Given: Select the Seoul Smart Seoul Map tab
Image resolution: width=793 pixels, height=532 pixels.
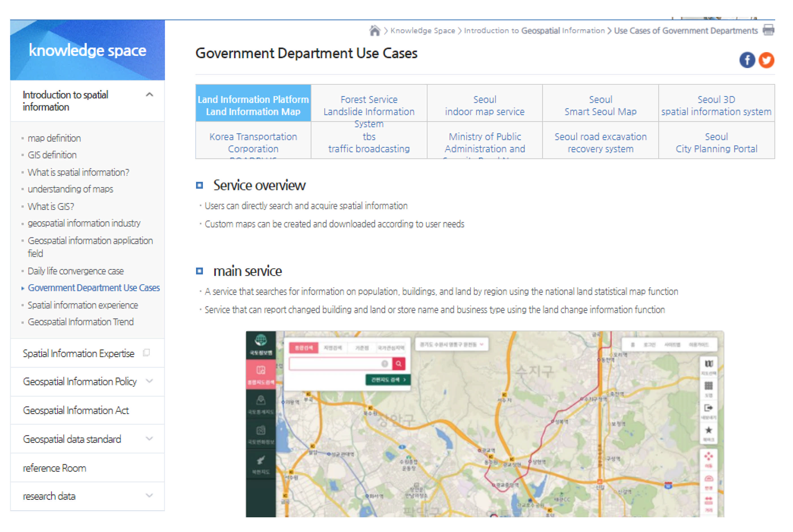Looking at the screenshot, I should pos(600,105).
